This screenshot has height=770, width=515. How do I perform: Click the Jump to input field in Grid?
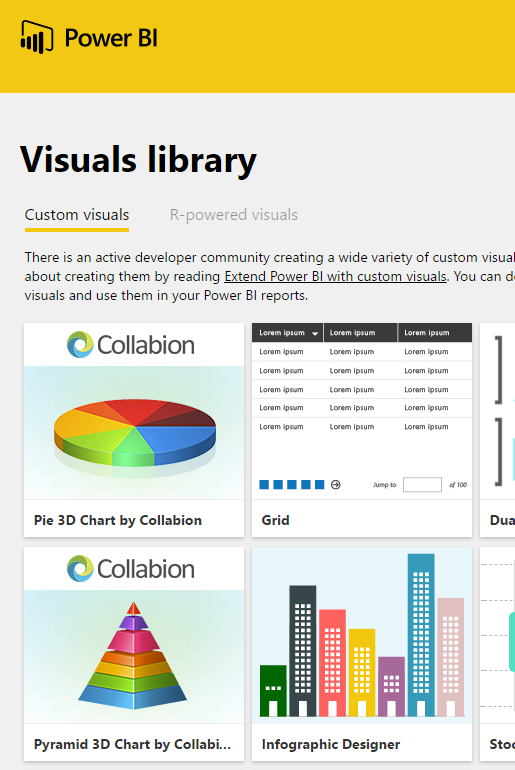pyautogui.click(x=422, y=485)
